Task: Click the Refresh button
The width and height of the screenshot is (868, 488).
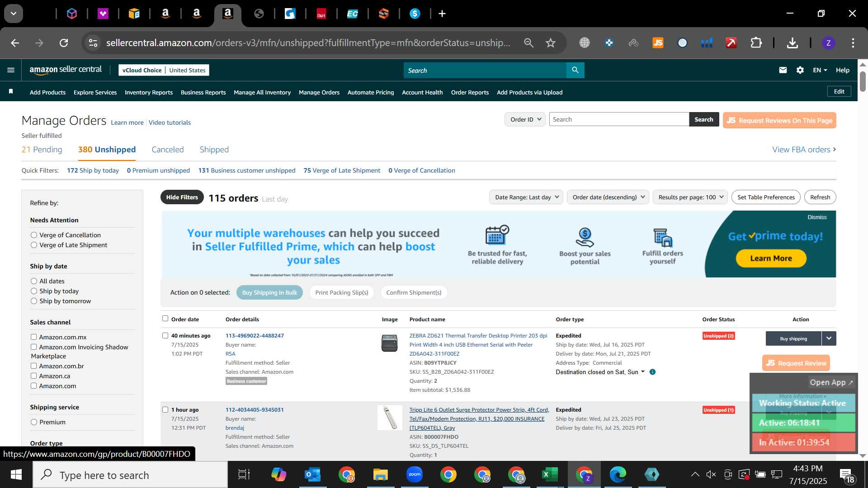Action: point(820,197)
